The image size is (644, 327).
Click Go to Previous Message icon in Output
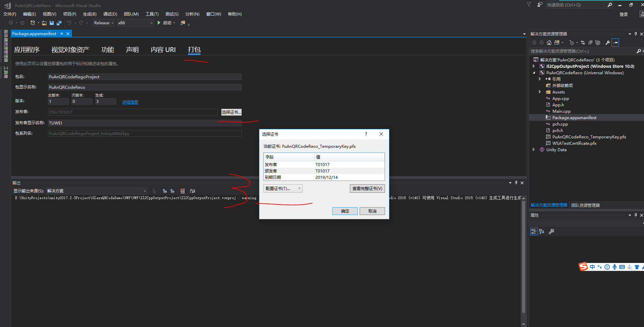click(x=165, y=191)
